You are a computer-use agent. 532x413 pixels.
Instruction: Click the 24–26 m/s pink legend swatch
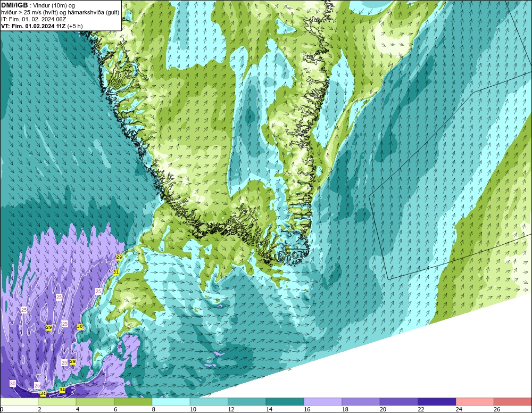pos(475,402)
